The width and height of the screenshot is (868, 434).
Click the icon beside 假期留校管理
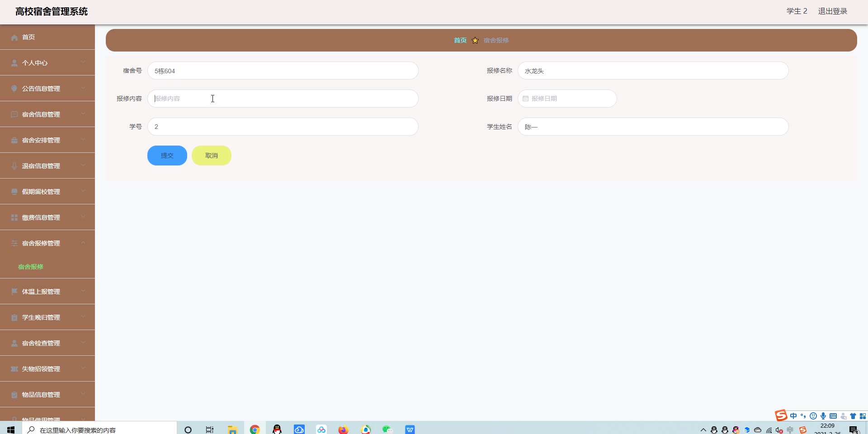pyautogui.click(x=14, y=192)
